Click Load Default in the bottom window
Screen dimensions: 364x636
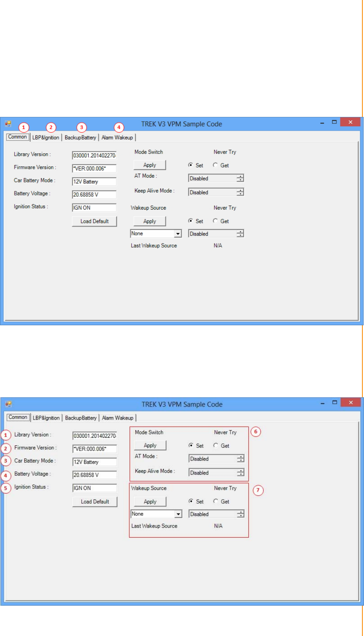pos(95,502)
